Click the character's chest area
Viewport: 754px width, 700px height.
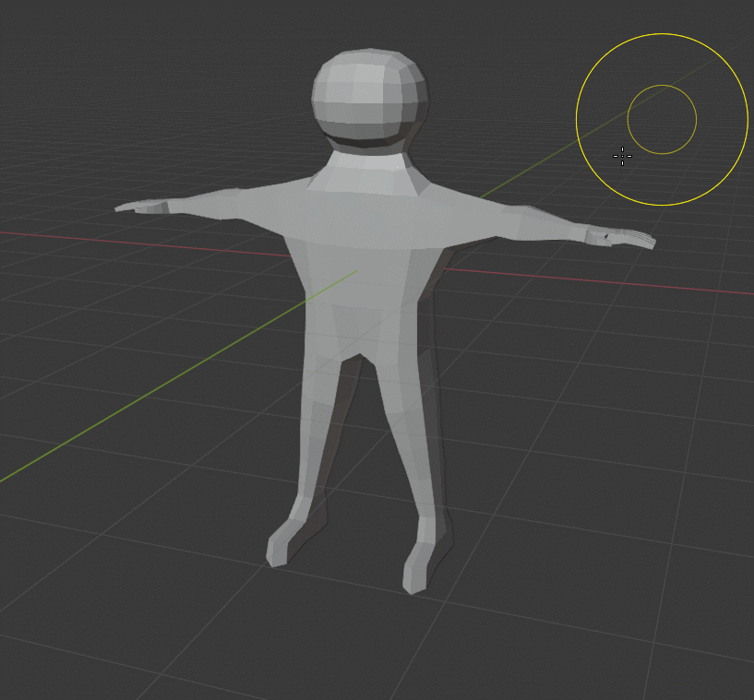370,219
